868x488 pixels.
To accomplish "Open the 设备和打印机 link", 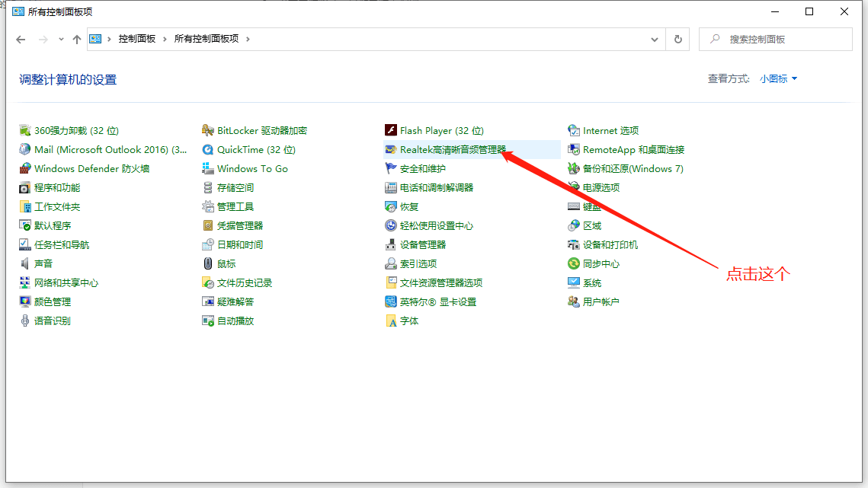I will (610, 244).
